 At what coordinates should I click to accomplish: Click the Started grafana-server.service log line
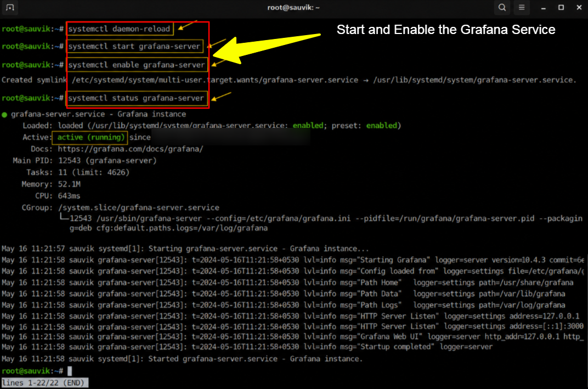click(x=182, y=359)
